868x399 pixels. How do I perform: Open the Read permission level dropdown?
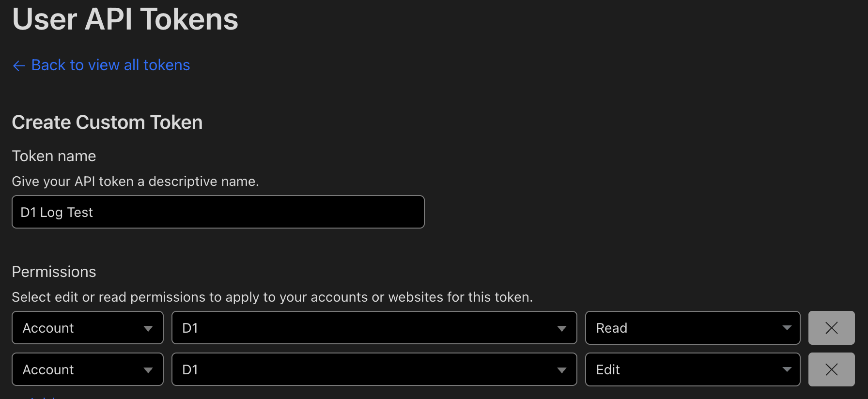(692, 328)
